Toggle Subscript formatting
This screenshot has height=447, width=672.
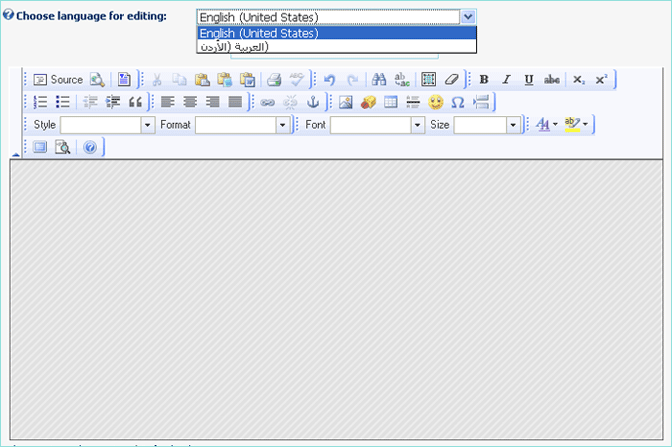[579, 80]
